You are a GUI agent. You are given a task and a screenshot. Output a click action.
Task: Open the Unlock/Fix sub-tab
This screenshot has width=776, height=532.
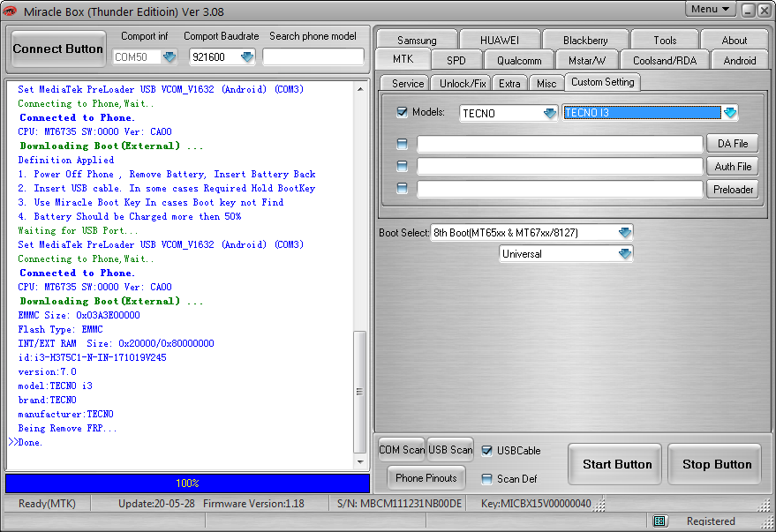463,83
